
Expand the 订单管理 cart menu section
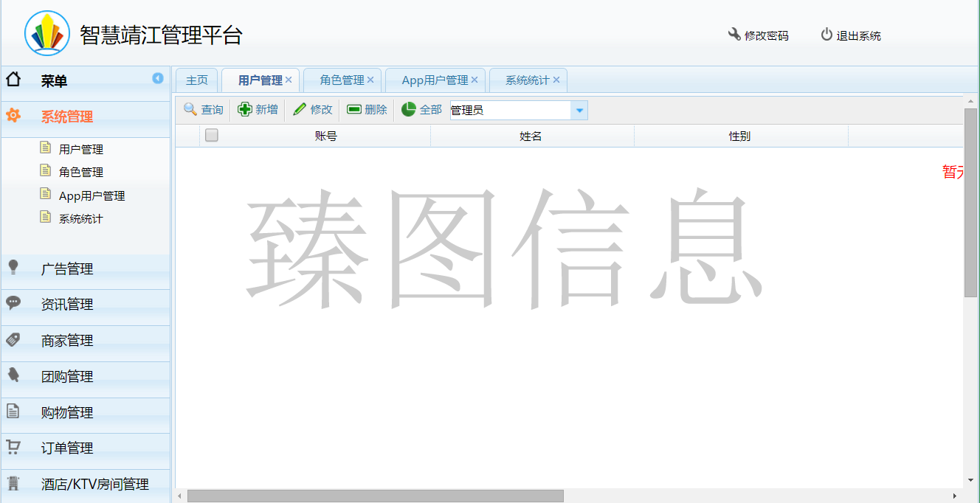(x=67, y=448)
